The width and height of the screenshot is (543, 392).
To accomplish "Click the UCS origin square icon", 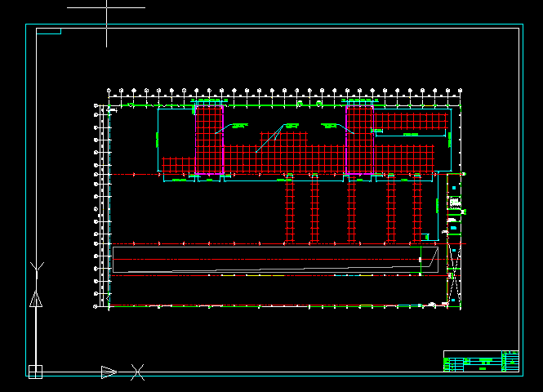I will pyautogui.click(x=35, y=372).
